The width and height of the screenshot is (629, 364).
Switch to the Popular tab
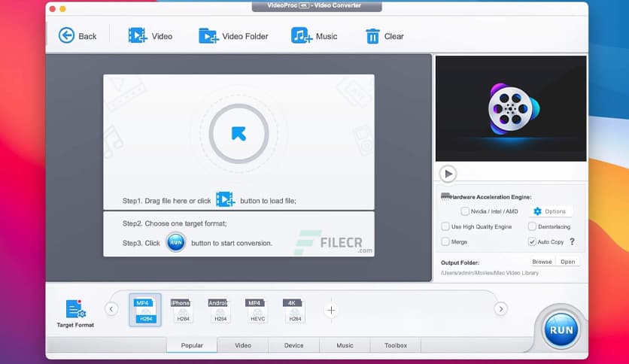pos(192,345)
